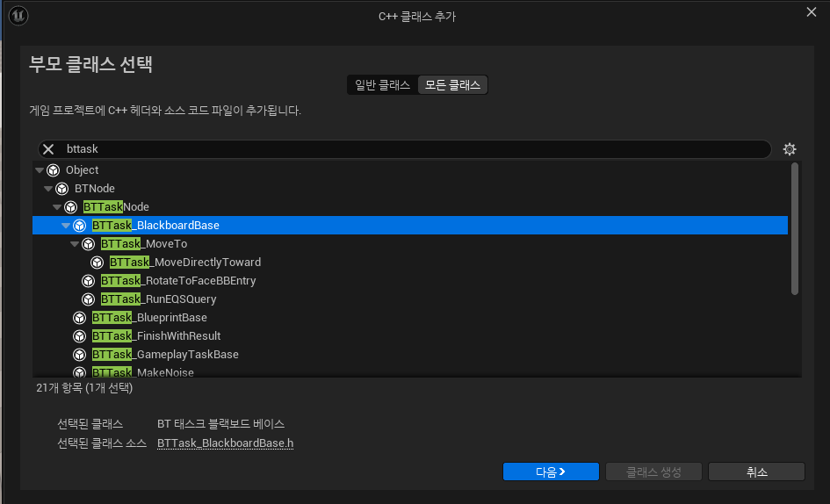
Task: Click class icon beside BTTask_GameplayTaskBase
Action: click(x=79, y=355)
